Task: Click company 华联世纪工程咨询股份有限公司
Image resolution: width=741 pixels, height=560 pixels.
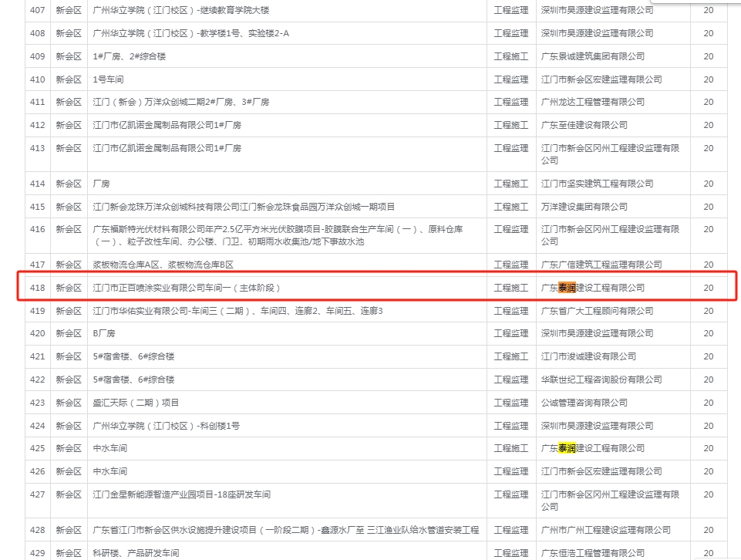Action: (601, 380)
